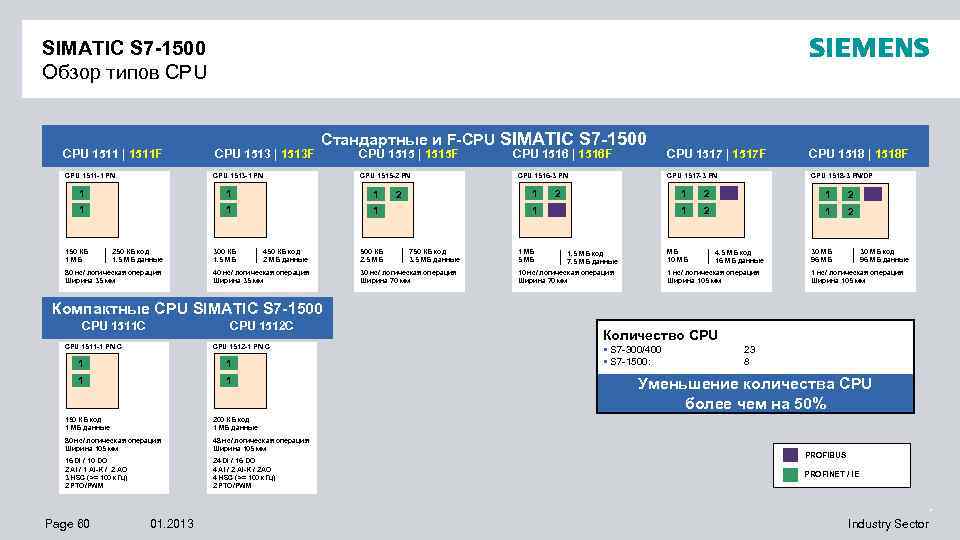Select the CPU 1512-1 PN C module diagram
The image size is (960, 540).
[240, 381]
